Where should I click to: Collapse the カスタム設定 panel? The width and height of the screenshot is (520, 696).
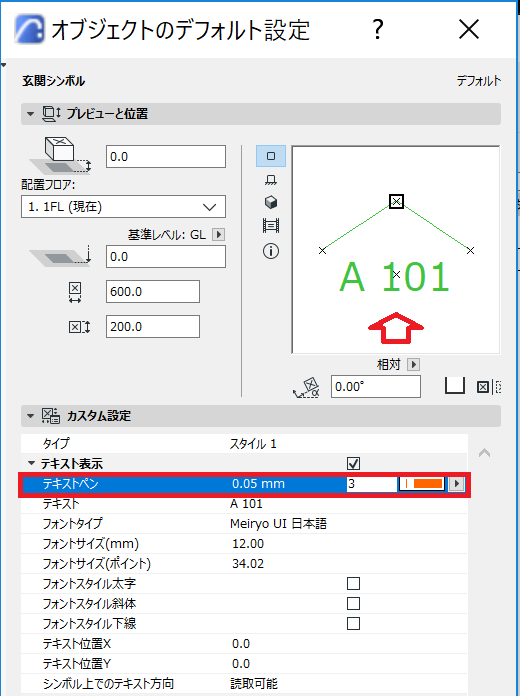coord(30,416)
